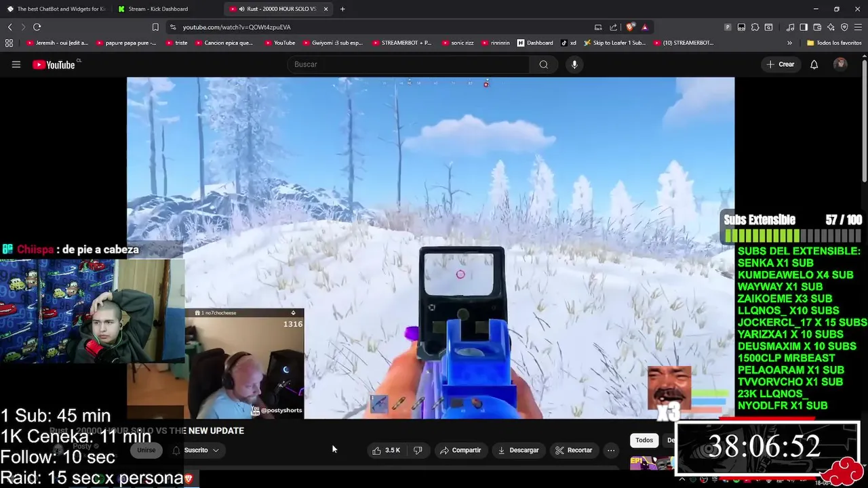
Task: Open the extensions puzzle-piece icon
Action: (x=755, y=27)
